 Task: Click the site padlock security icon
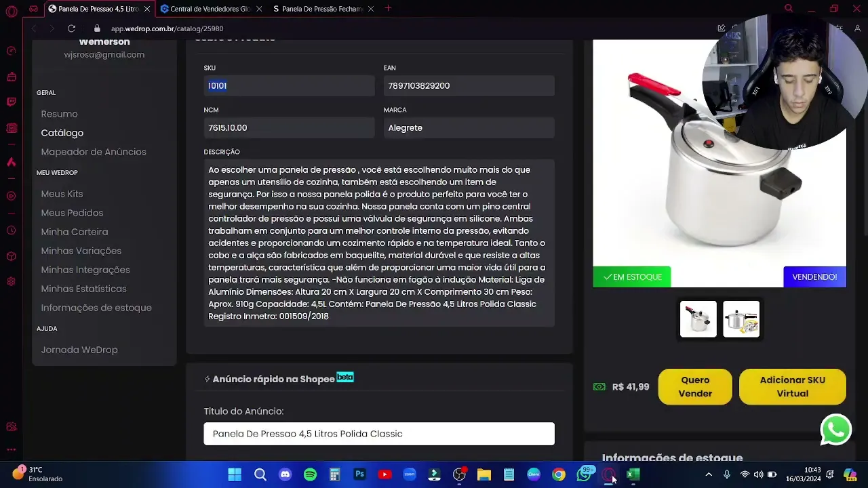click(97, 28)
